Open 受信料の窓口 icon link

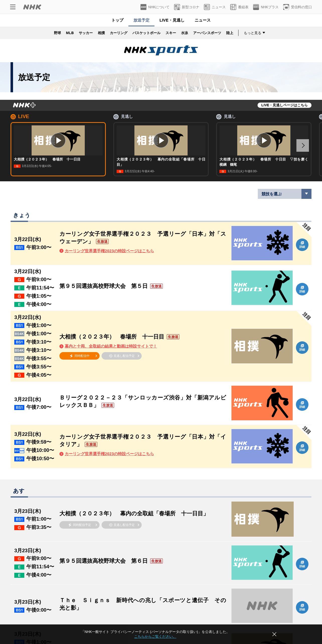point(297,7)
